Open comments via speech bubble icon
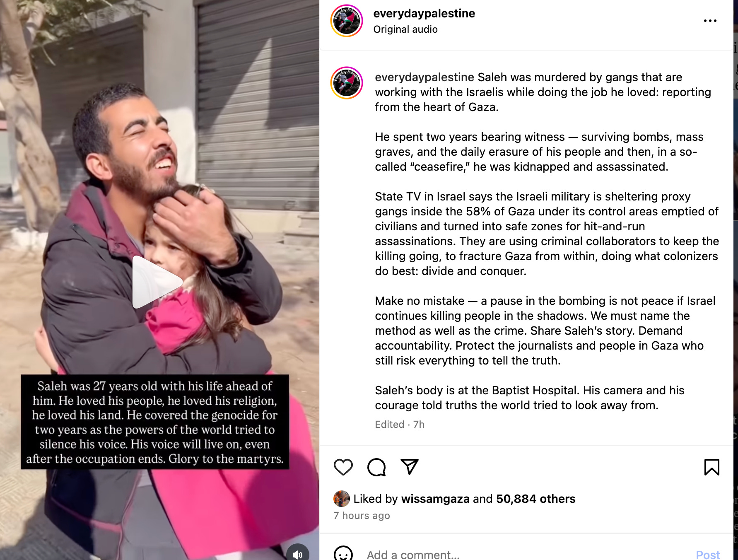Screen dimensions: 738x560 pyautogui.click(x=376, y=467)
